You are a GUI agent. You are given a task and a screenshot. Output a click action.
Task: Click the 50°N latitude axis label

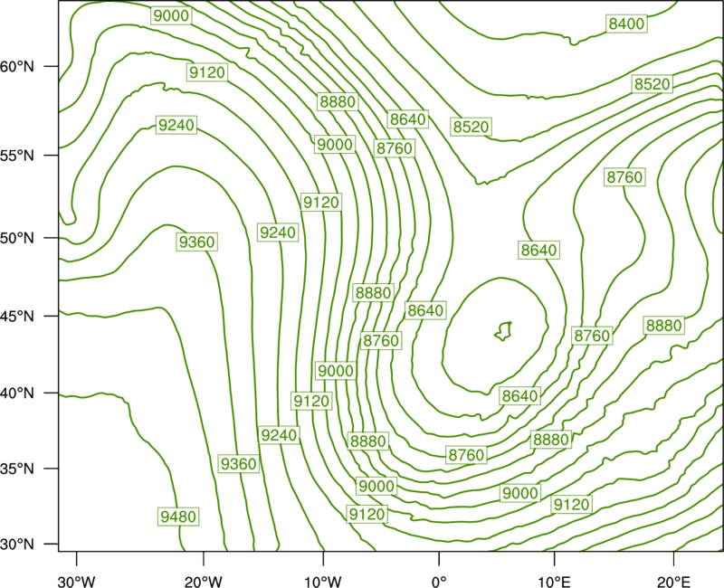[17, 239]
